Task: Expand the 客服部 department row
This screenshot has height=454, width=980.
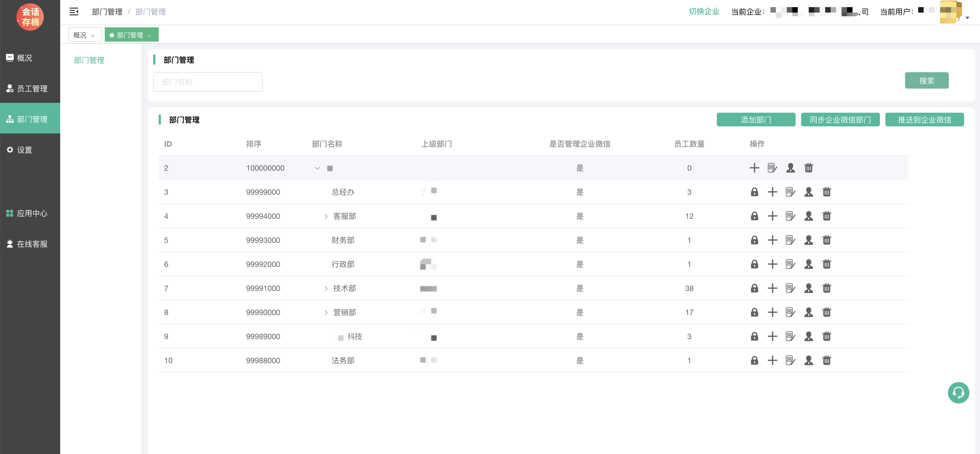Action: pos(326,216)
